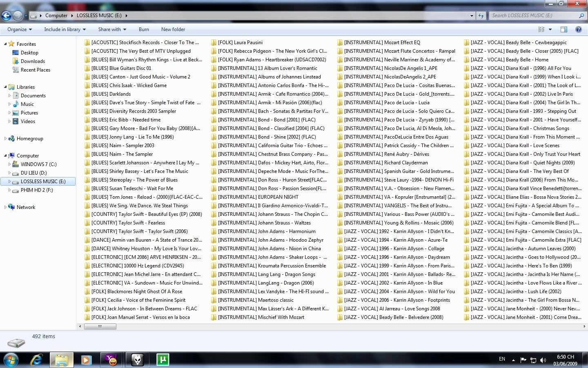Open the uTorrent taskbar icon
This screenshot has height=368, width=588.
pos(163,360)
